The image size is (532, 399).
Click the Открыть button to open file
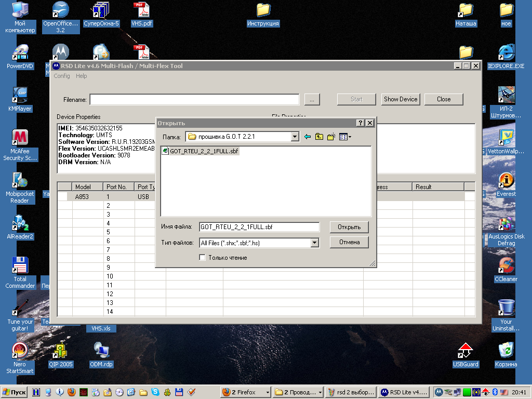point(349,227)
